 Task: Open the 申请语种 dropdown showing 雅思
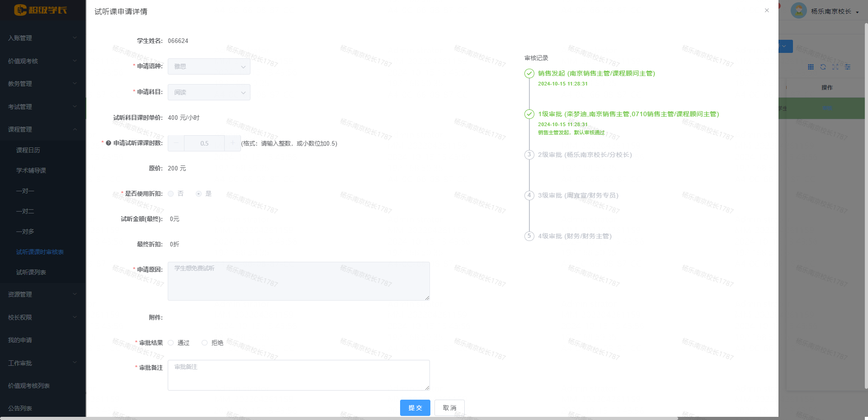tap(208, 66)
